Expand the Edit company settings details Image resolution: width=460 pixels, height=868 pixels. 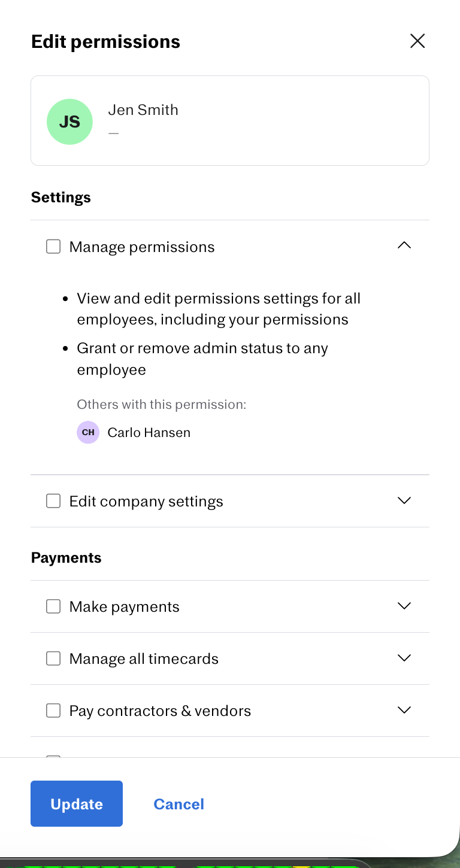coord(404,500)
